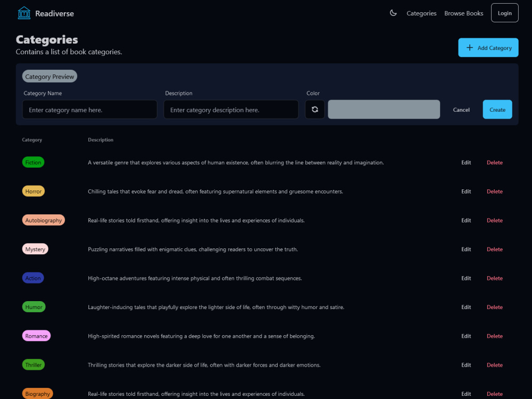Select the gray color preview swatch
Viewport: 532px width, 399px height.
(384, 109)
